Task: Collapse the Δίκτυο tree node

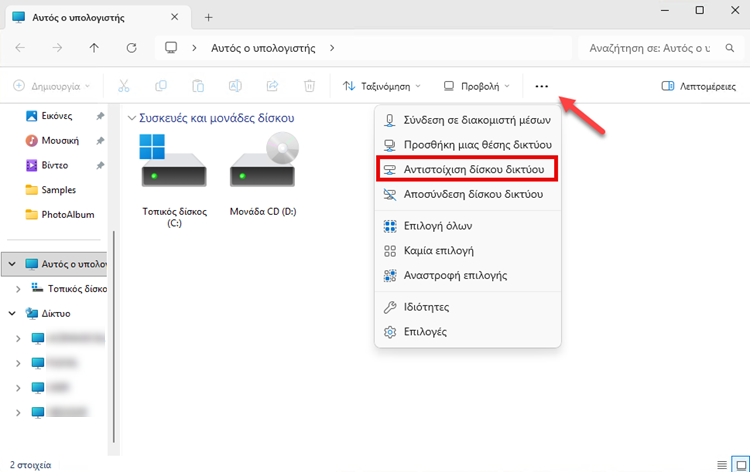Action: coord(12,314)
